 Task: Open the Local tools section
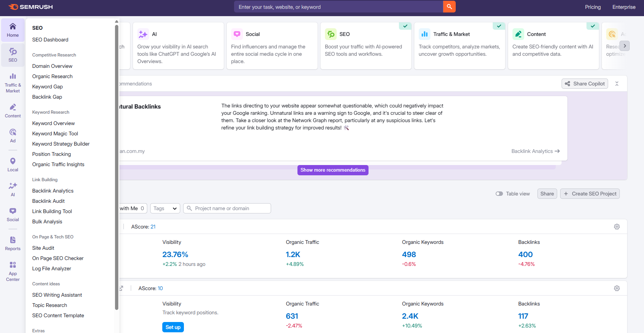[13, 164]
